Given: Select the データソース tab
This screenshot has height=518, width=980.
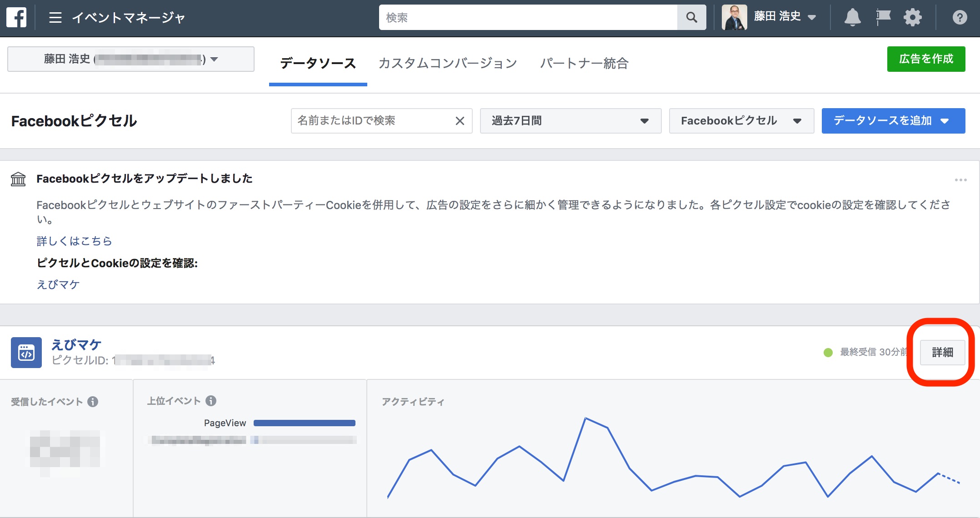Looking at the screenshot, I should (x=318, y=63).
